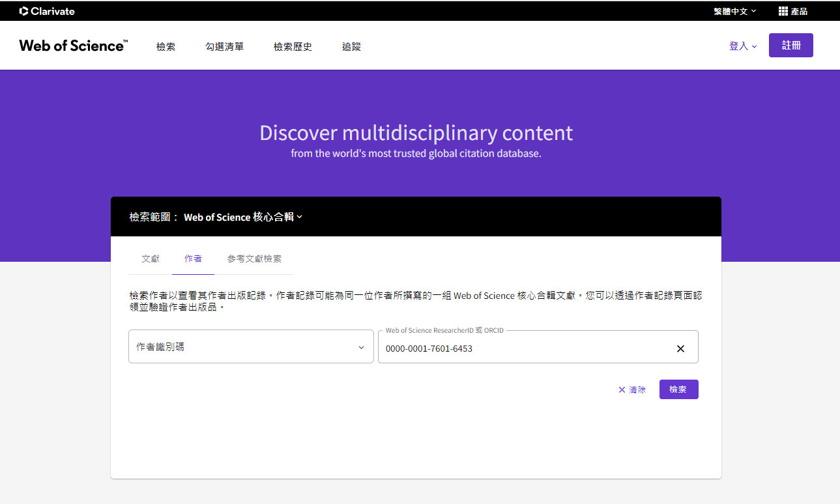
Task: Click the Web of Science logo
Action: [x=74, y=46]
